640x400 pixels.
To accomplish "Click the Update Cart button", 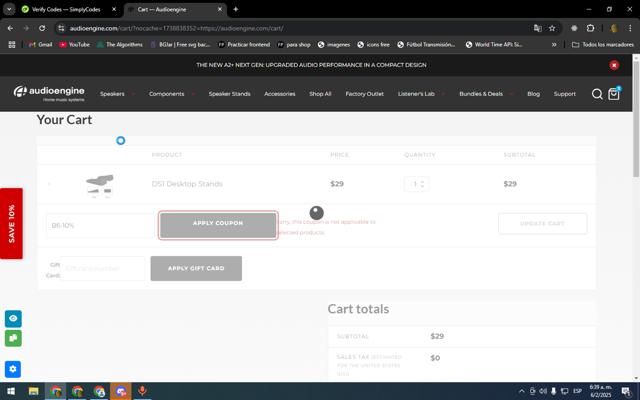I will [x=542, y=224].
